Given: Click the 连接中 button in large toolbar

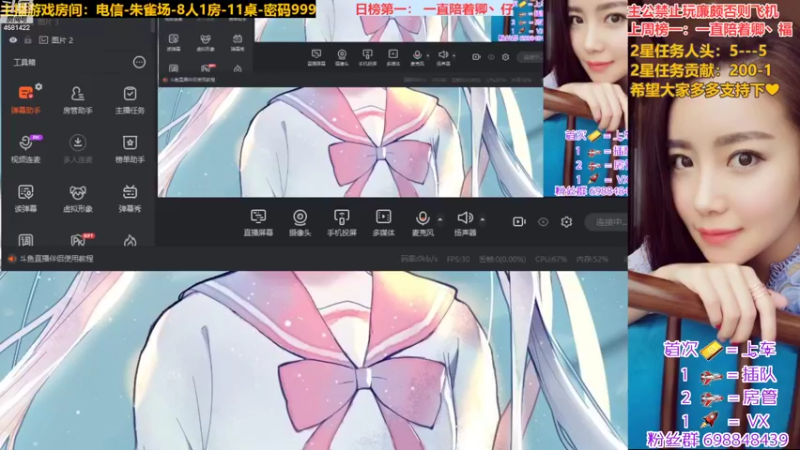Looking at the screenshot, I should 607,222.
